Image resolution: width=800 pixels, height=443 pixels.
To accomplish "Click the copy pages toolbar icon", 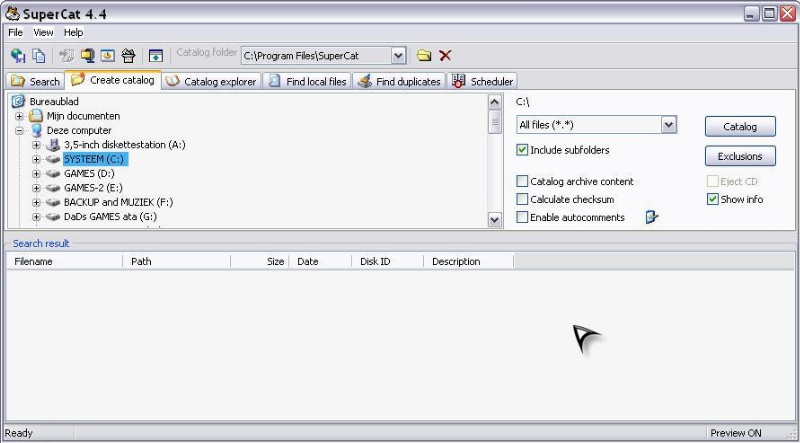I will click(39, 56).
